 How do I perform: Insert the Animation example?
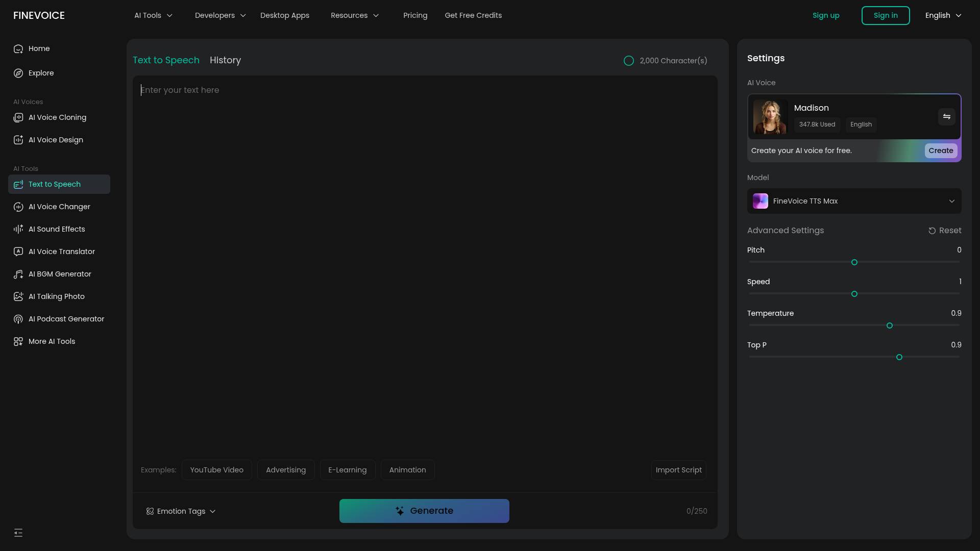tap(408, 470)
